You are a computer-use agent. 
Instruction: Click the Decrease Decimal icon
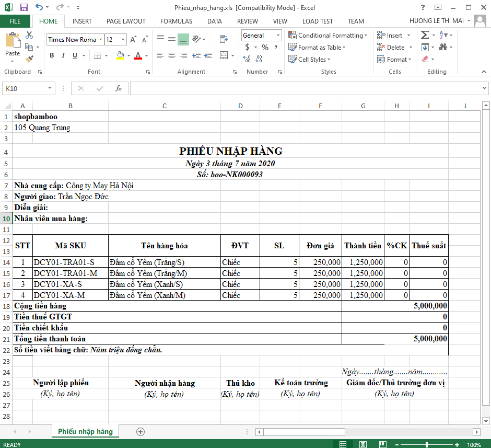pos(259,59)
